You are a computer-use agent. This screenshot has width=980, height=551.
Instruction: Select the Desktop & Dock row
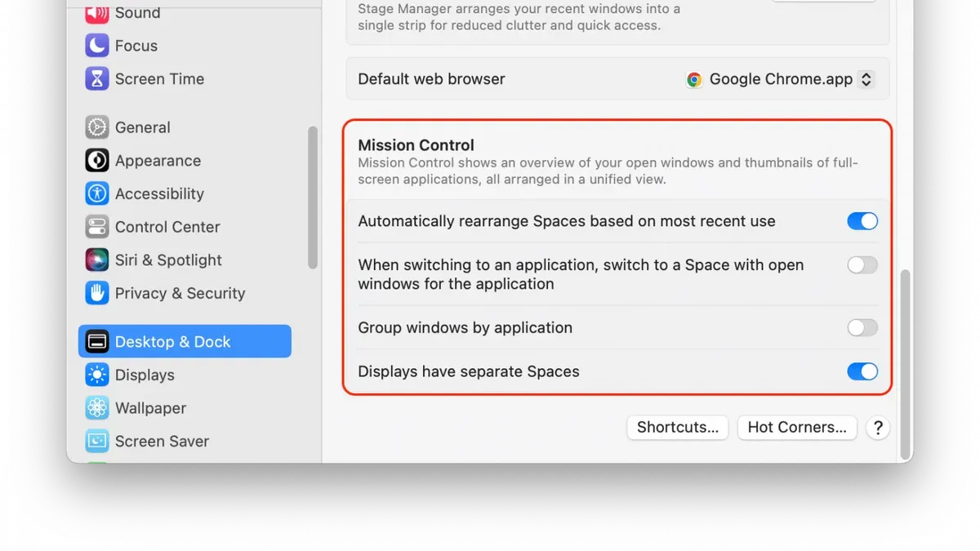(x=185, y=341)
